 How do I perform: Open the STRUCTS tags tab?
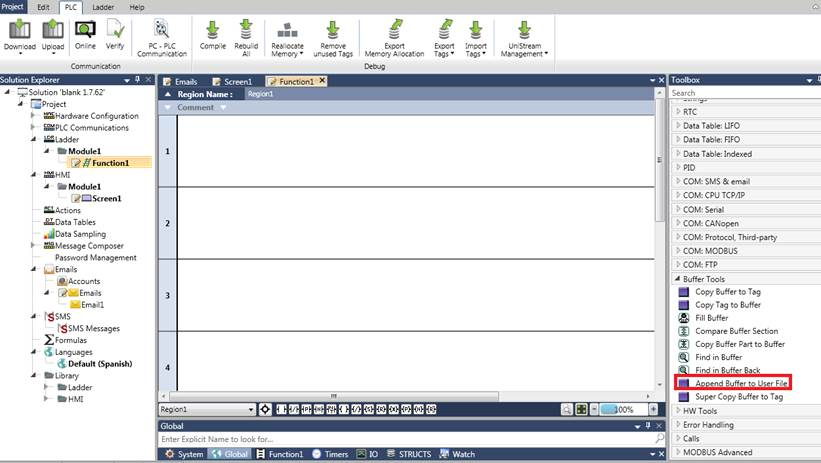[409, 454]
